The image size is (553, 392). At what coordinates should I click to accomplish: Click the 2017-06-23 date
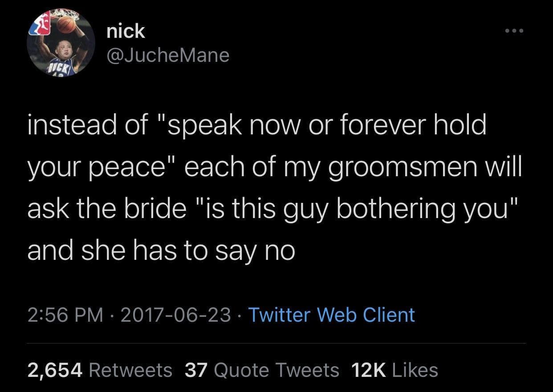click(175, 315)
